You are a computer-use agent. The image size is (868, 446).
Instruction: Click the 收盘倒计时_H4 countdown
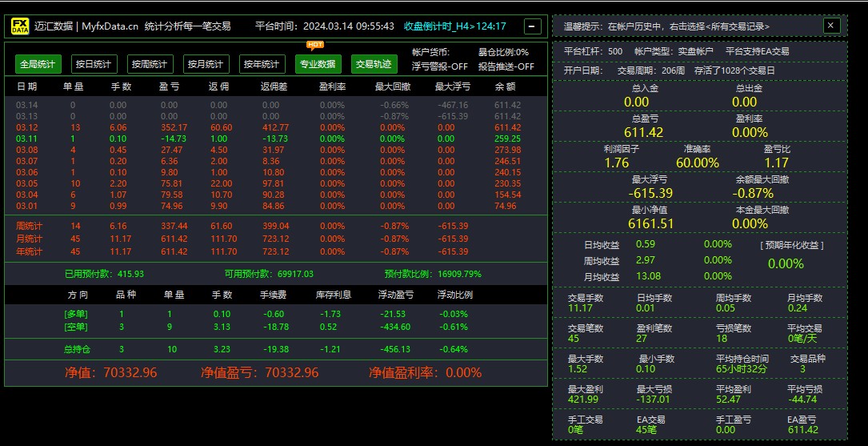coord(455,26)
